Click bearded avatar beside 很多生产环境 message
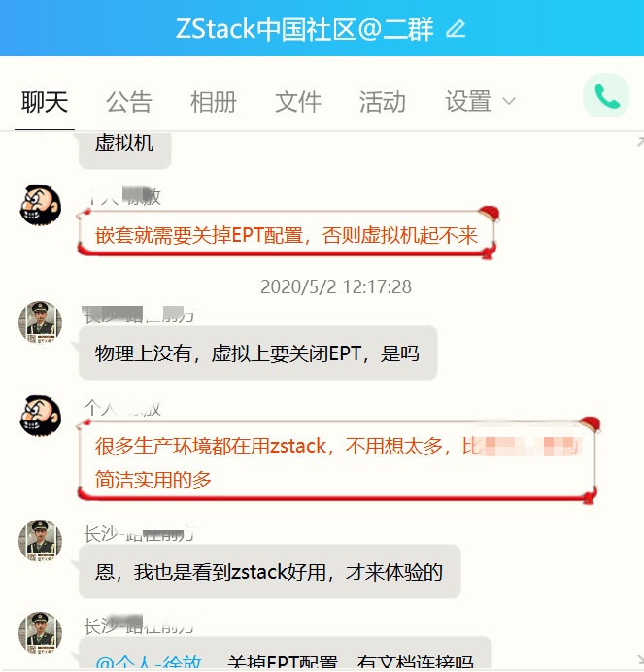 [x=40, y=417]
